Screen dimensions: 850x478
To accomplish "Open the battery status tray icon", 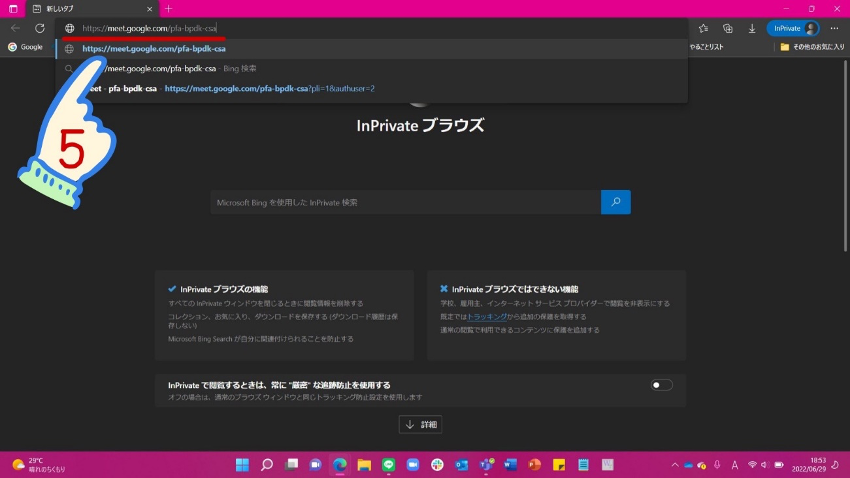I will 779,465.
